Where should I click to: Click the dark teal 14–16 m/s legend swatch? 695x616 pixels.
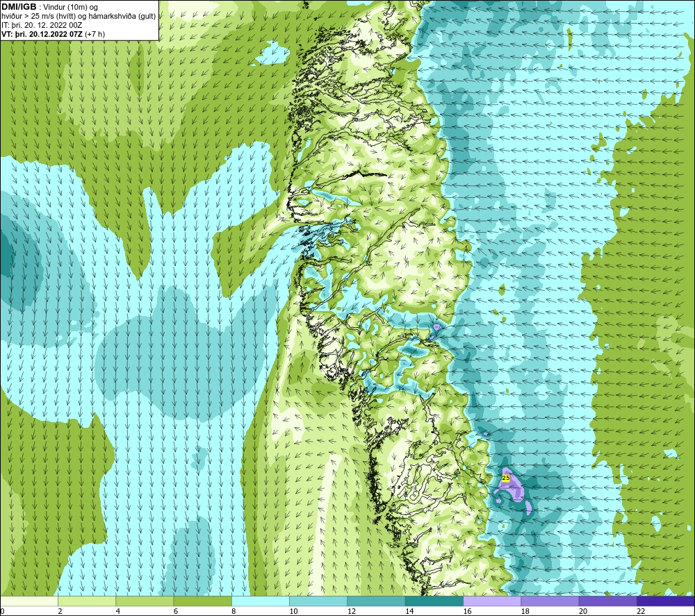(x=434, y=601)
